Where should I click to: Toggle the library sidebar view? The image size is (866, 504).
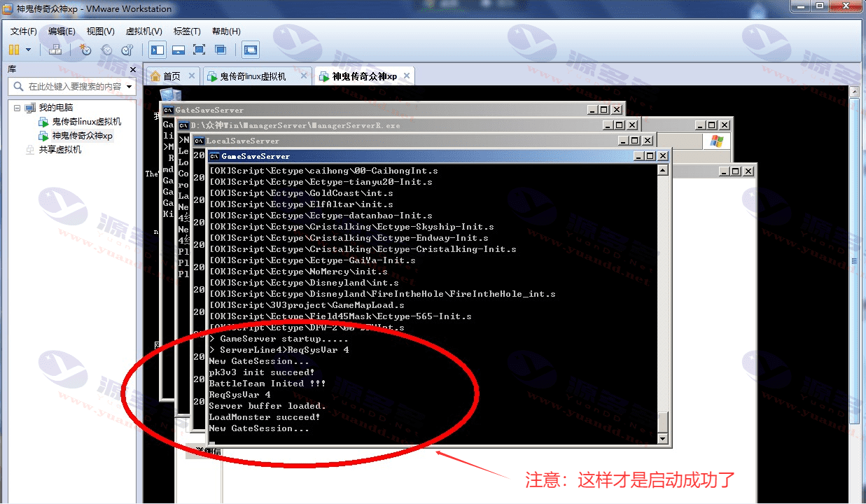click(158, 50)
